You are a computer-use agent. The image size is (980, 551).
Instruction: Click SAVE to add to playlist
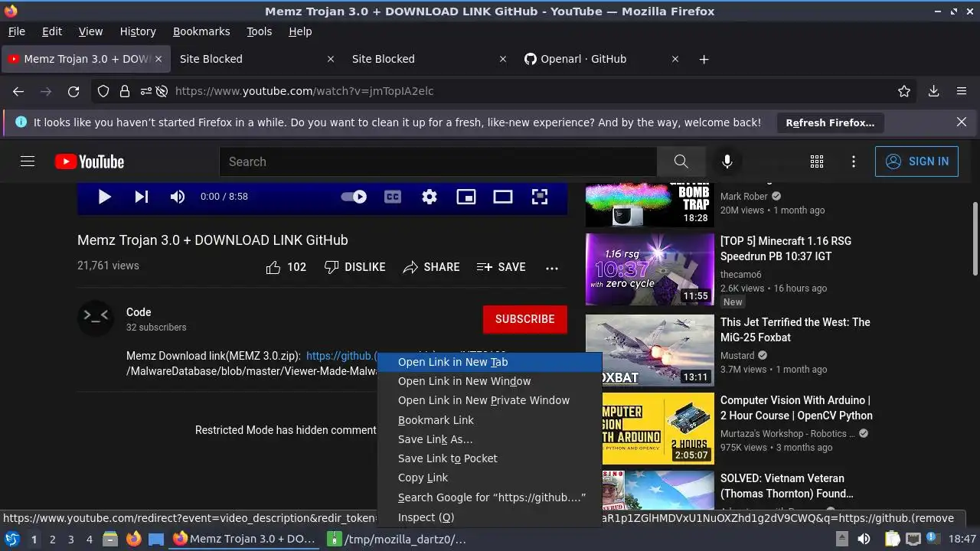pyautogui.click(x=501, y=267)
